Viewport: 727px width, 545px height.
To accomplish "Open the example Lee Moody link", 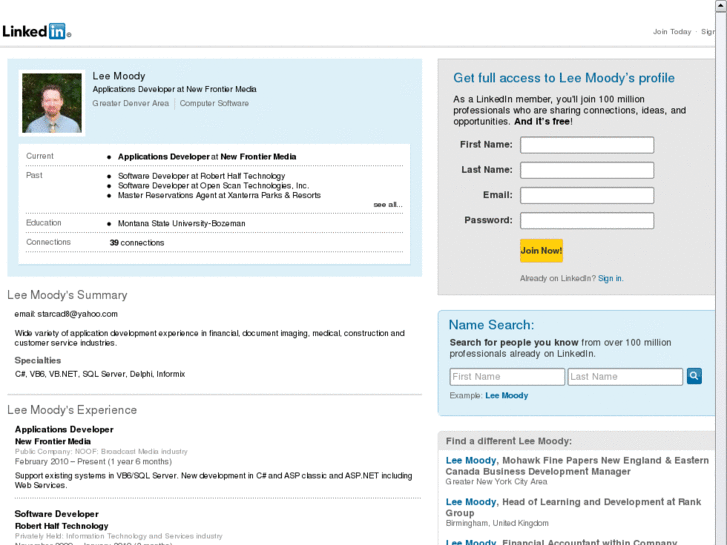I will (507, 396).
